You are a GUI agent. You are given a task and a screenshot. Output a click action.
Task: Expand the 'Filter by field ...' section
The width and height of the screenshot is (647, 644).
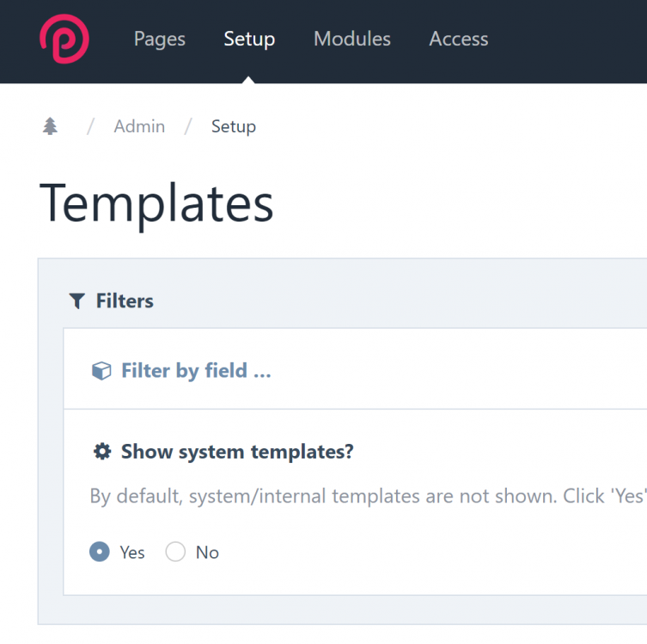coord(196,371)
